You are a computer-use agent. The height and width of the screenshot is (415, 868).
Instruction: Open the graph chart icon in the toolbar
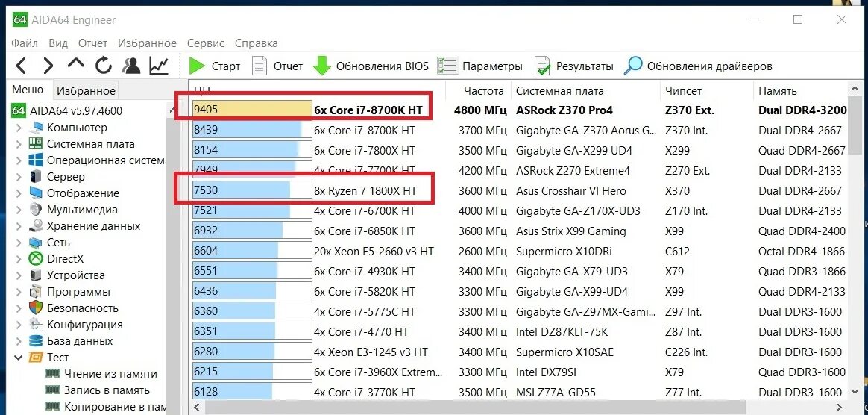pos(159,66)
